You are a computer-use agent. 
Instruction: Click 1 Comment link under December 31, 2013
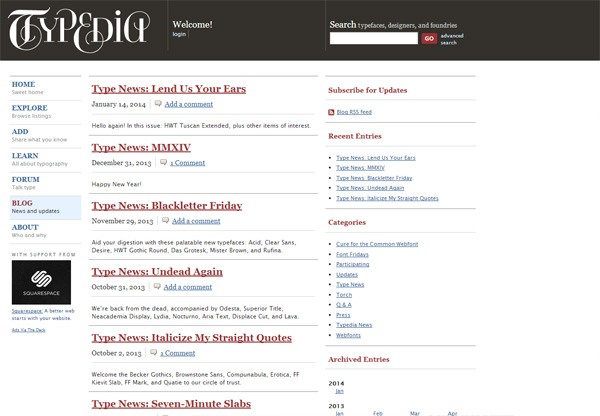(188, 163)
